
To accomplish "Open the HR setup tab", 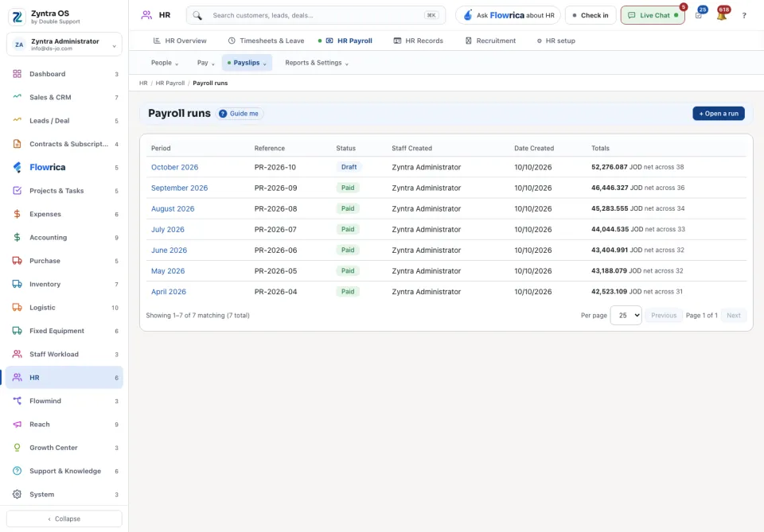I will (556, 41).
